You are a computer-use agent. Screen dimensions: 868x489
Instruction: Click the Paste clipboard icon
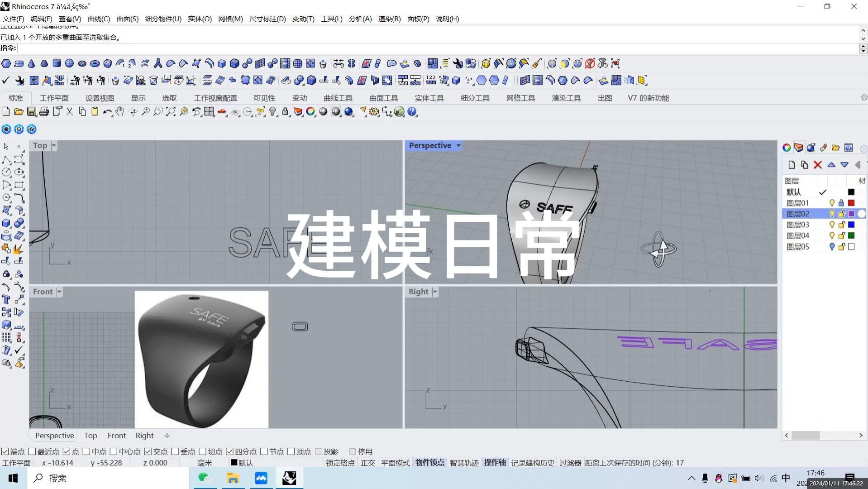pyautogui.click(x=95, y=112)
